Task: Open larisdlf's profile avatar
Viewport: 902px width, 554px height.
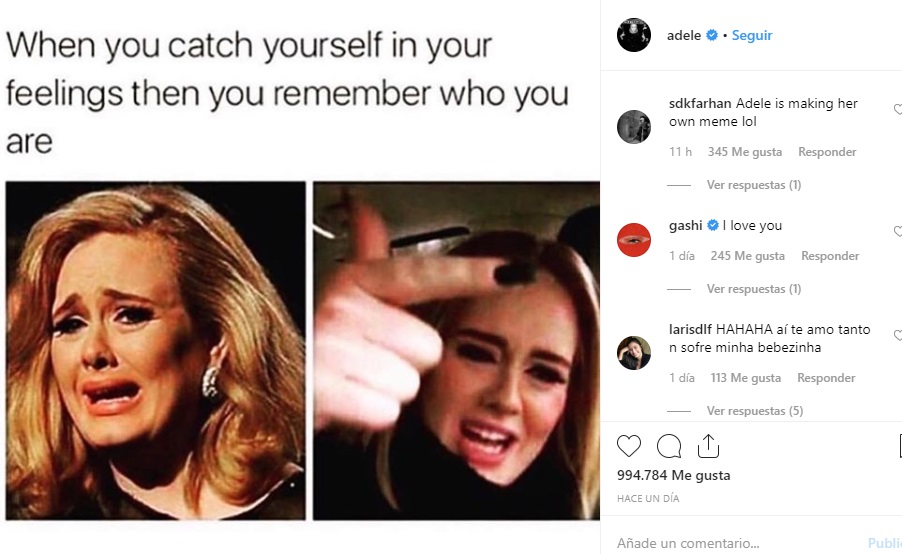Action: [633, 353]
